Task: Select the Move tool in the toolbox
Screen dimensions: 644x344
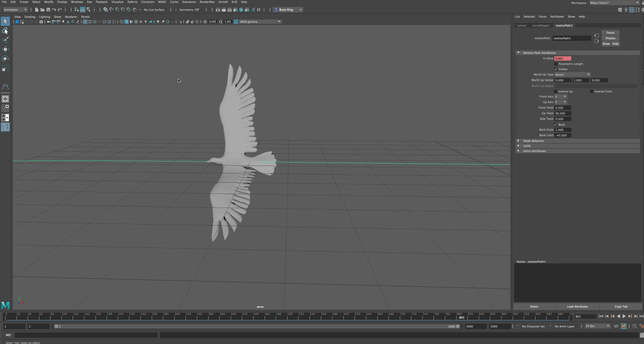Action: click(x=5, y=49)
